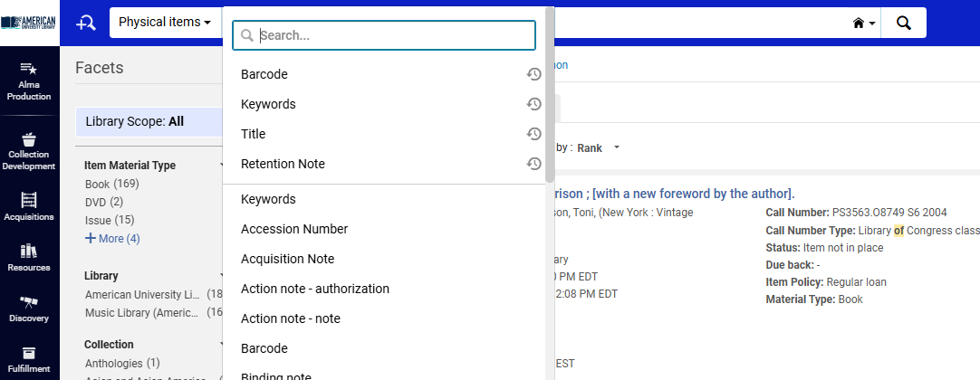Open Alma Production in the sidebar
Image resolution: width=980 pixels, height=380 pixels.
click(29, 81)
